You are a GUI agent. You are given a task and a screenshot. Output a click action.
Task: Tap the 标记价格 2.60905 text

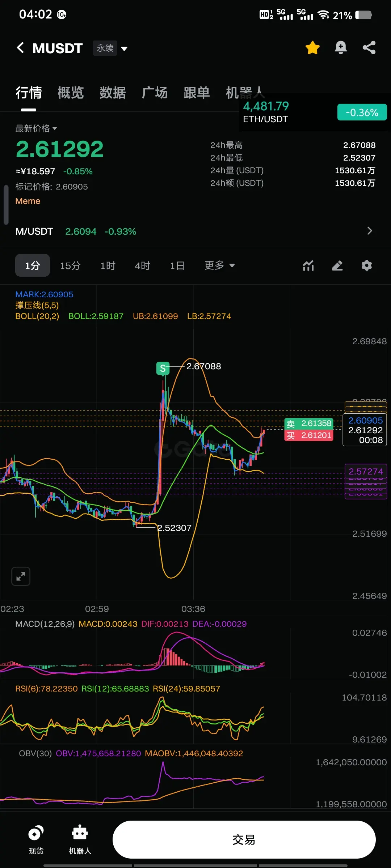51,187
